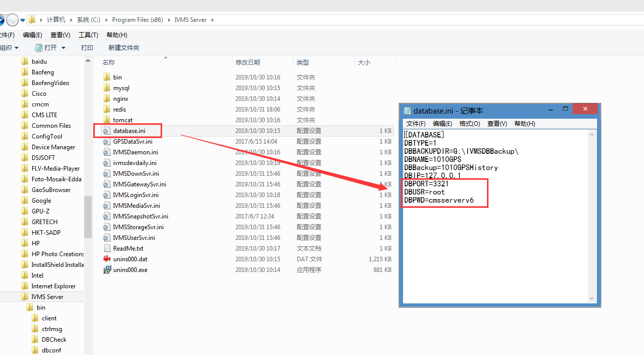The height and width of the screenshot is (355, 644).
Task: Expand the arrow after 系统 (C:) in the address bar
Action: pos(107,20)
